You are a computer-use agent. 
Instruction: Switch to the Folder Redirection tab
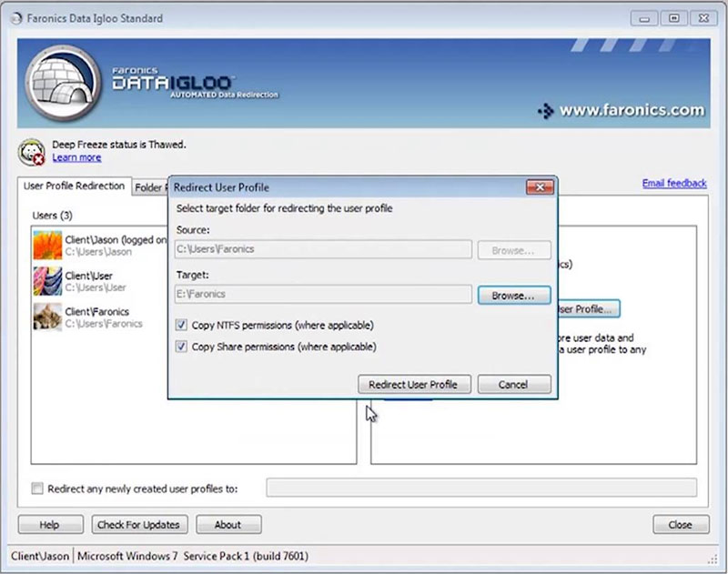coord(150,187)
